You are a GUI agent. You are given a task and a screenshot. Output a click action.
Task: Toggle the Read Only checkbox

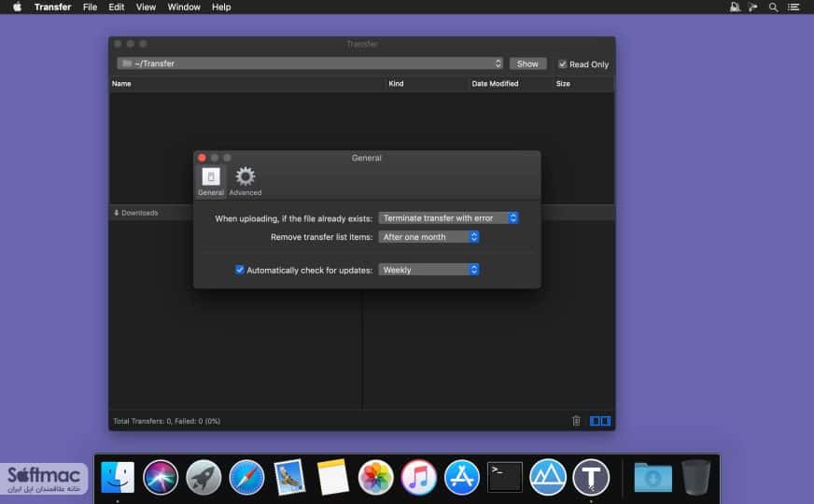(562, 63)
